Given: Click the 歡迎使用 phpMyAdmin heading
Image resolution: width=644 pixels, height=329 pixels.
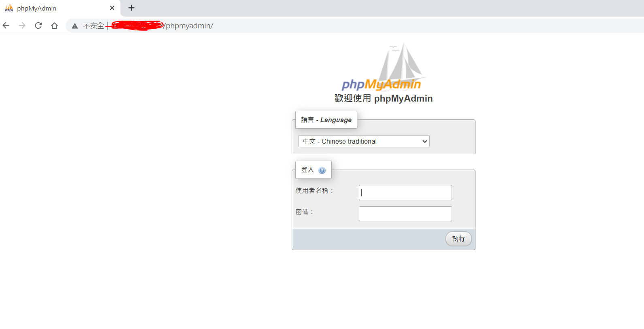Looking at the screenshot, I should (384, 98).
